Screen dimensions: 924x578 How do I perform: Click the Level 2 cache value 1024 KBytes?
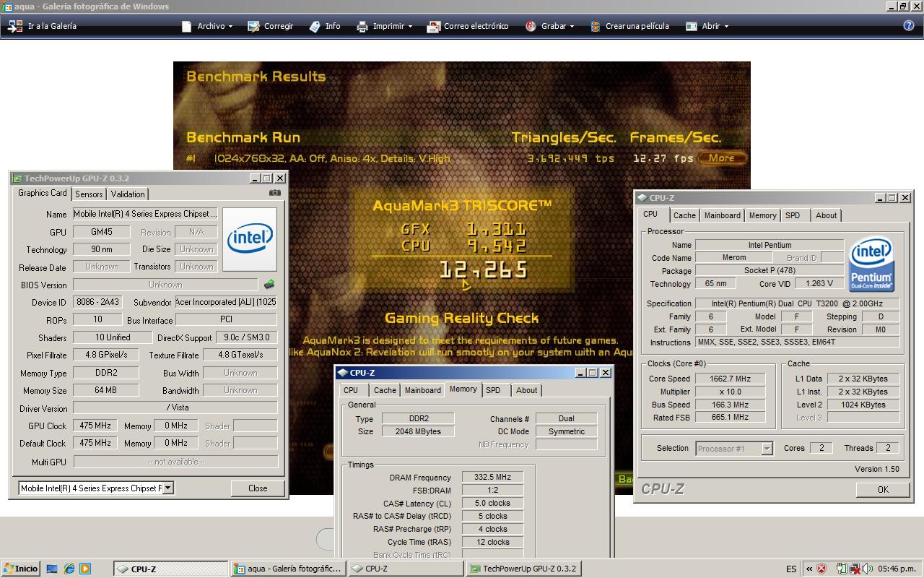[863, 405]
